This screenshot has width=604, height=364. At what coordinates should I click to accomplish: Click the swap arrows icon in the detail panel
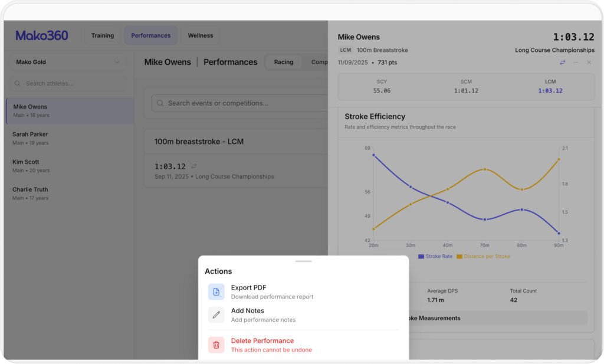pyautogui.click(x=562, y=63)
